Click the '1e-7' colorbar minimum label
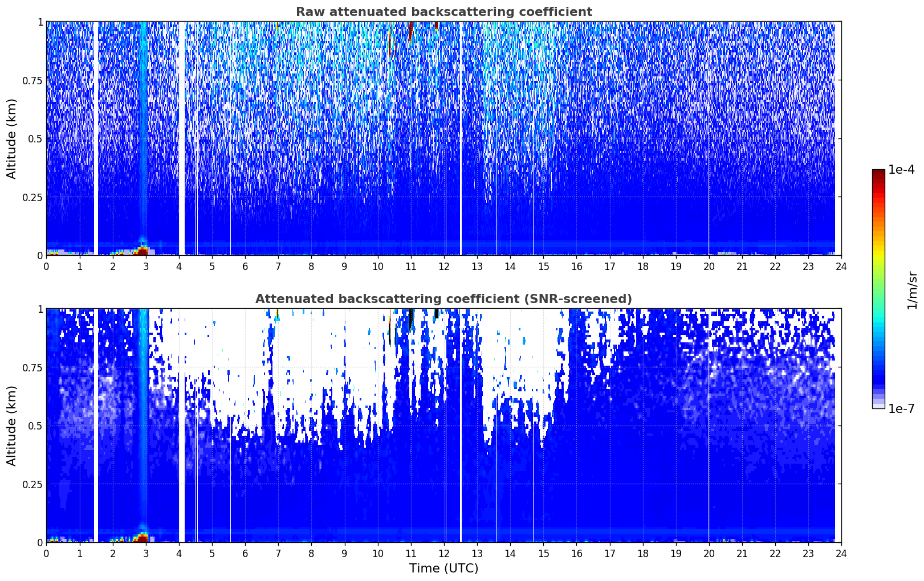This screenshot has height=581, width=924. click(901, 409)
